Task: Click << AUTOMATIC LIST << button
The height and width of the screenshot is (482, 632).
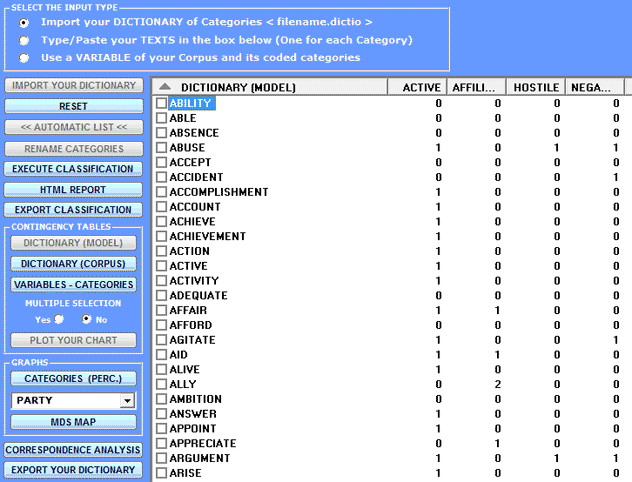Action: point(74,127)
